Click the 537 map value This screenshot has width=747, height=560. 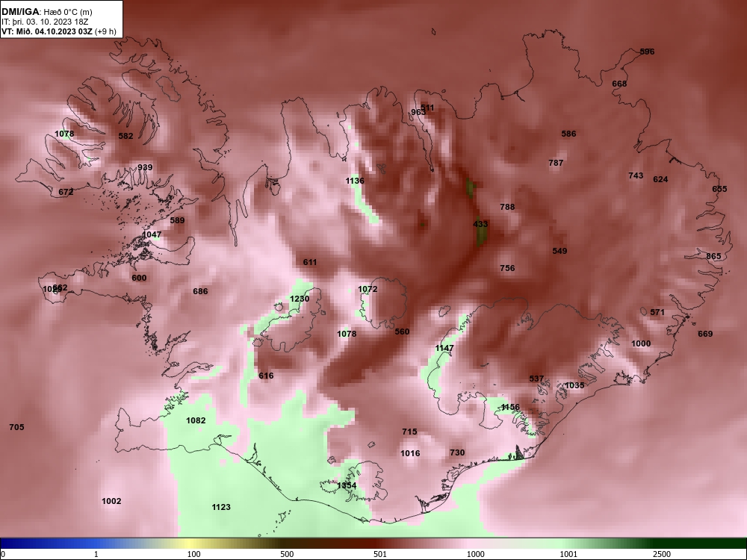[536, 379]
